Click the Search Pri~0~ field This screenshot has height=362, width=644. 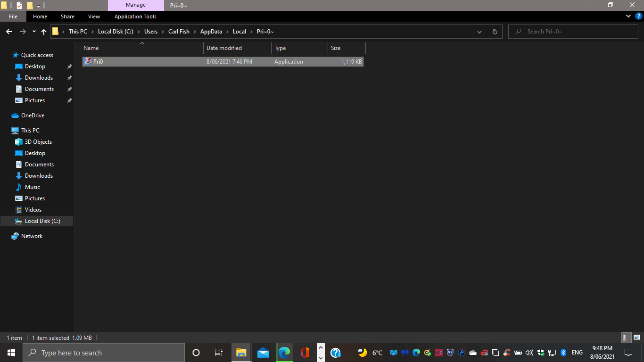(x=573, y=32)
